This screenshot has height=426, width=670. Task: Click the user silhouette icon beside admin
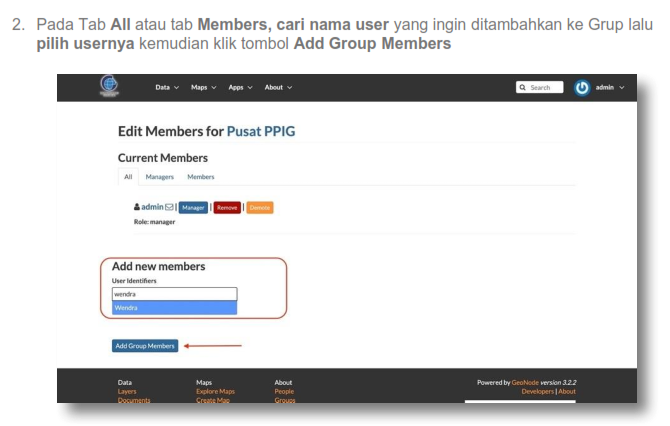[x=137, y=207]
